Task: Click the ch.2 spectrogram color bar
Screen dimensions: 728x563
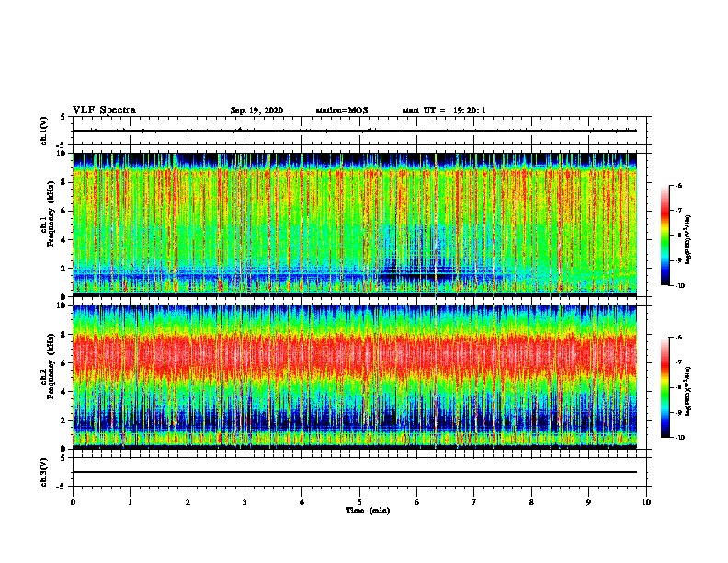Action: click(x=665, y=387)
